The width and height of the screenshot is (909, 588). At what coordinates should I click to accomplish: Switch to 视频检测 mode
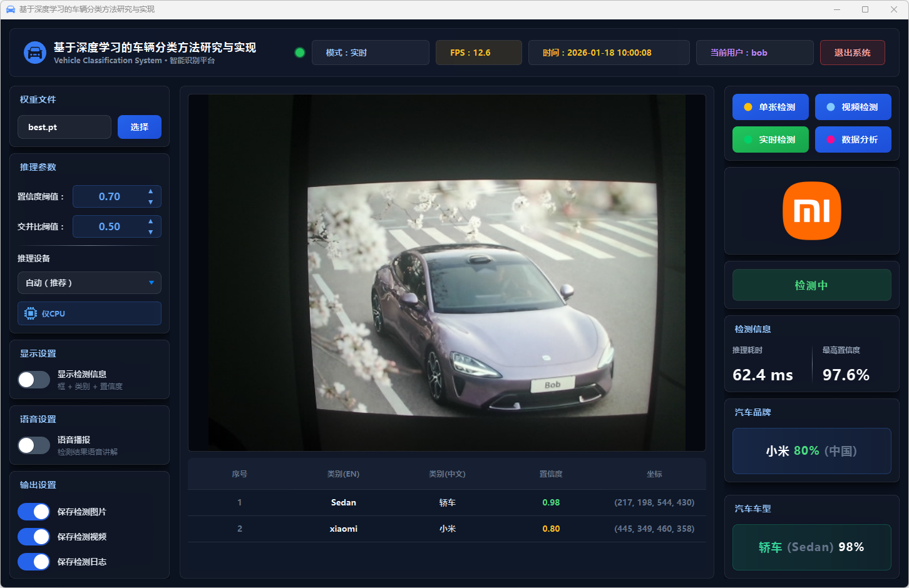tap(853, 107)
